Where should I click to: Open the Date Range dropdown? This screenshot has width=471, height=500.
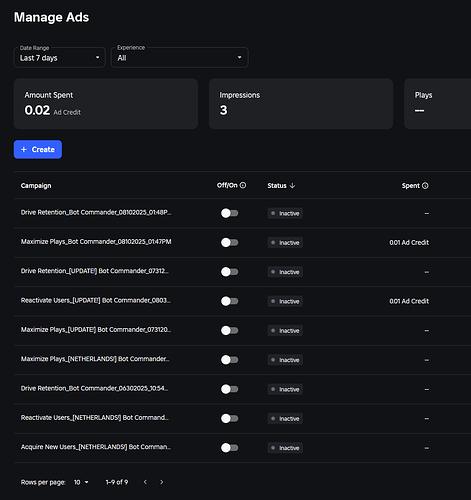tap(60, 58)
